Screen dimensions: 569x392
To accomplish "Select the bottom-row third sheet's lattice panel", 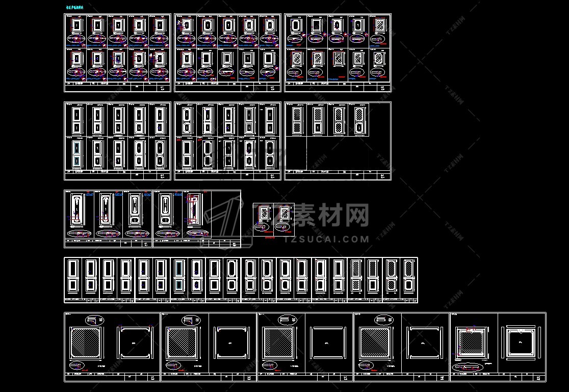I will click(279, 343).
